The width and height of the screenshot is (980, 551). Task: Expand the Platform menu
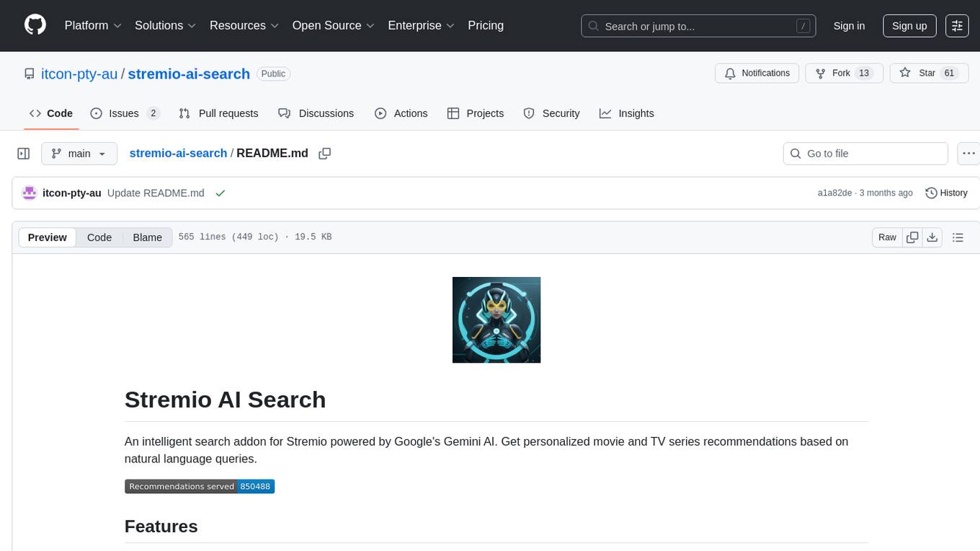point(93,25)
